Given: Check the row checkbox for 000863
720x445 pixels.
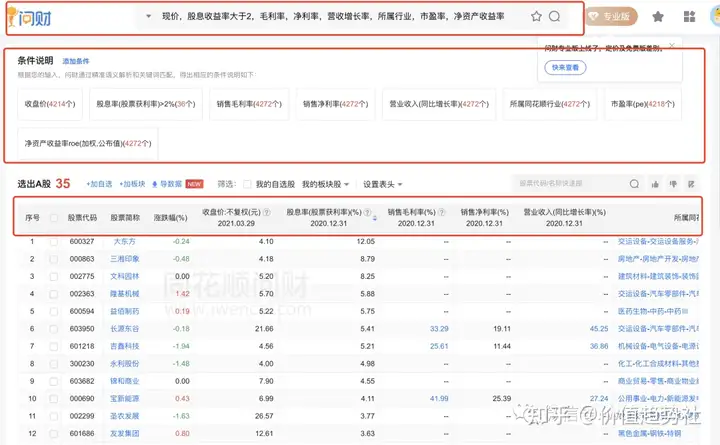Looking at the screenshot, I should click(x=54, y=259).
